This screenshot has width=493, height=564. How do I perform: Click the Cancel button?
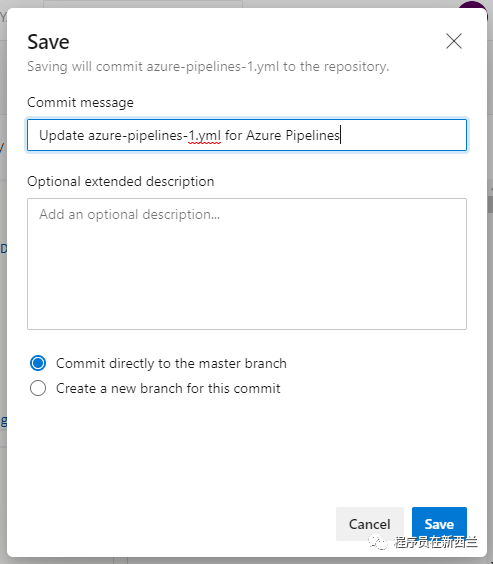370,524
